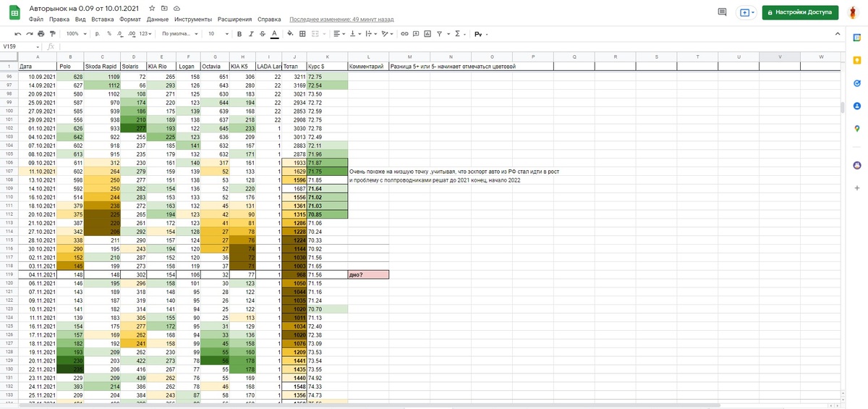The image size is (868, 409).
Task: Open the 100% zoom dropdown
Action: point(75,33)
